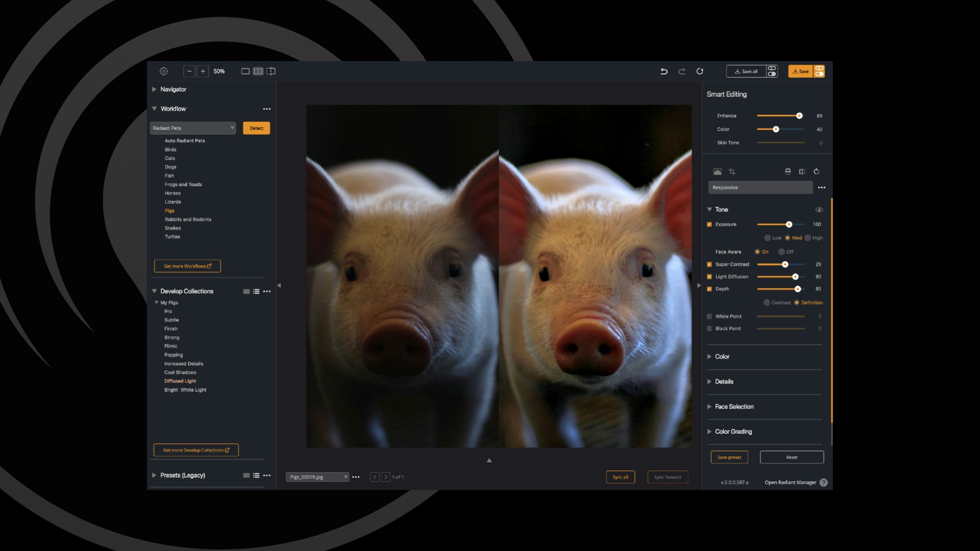Click the Detect button
Screen dimensions: 980x551
pos(256,128)
